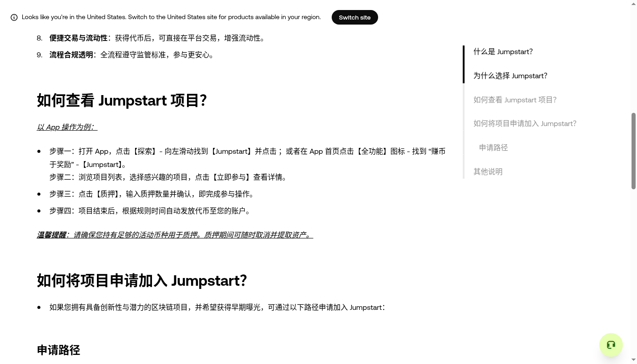Click the 温馨提醒 reminder line
This screenshot has width=637, height=364.
[x=175, y=235]
